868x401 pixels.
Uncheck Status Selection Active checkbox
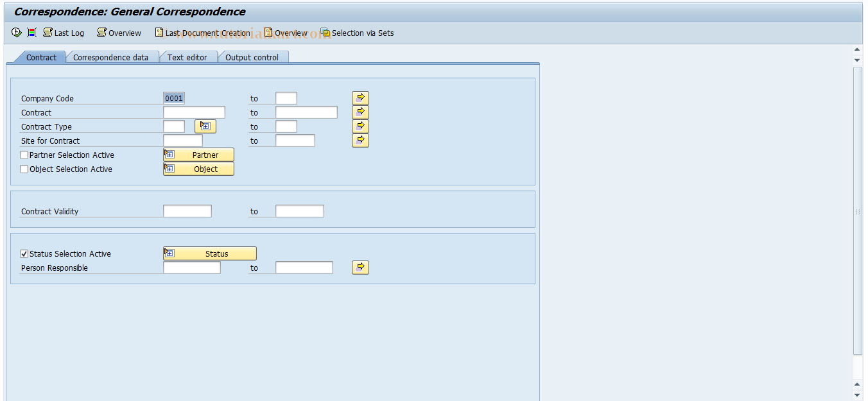coord(24,253)
